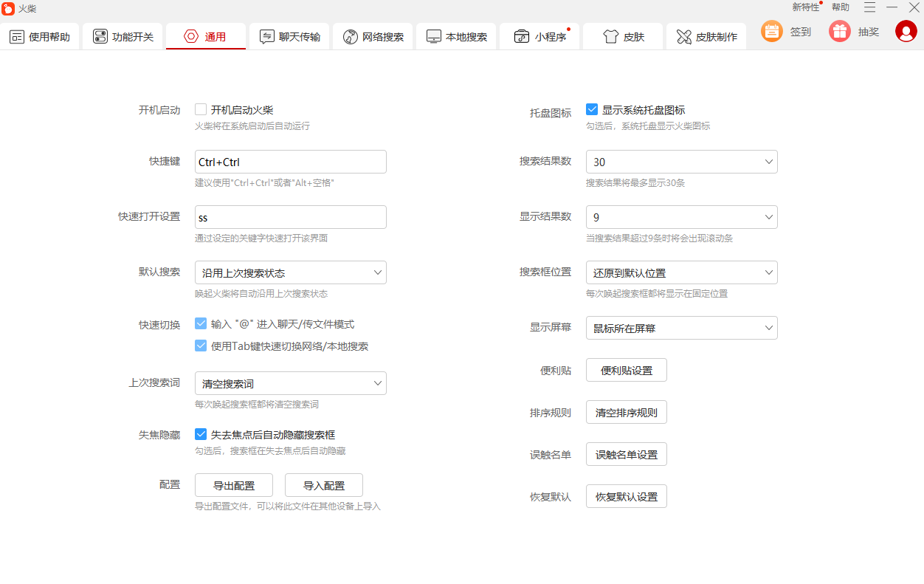This screenshot has width=924, height=584.
Task: Switch to the 功能开关 tab
Action: pyautogui.click(x=123, y=36)
